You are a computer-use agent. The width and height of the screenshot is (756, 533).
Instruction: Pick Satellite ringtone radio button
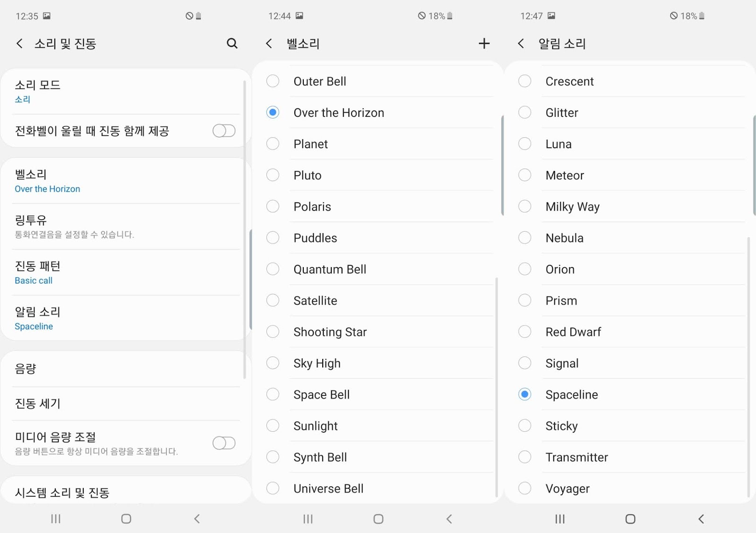pyautogui.click(x=273, y=300)
